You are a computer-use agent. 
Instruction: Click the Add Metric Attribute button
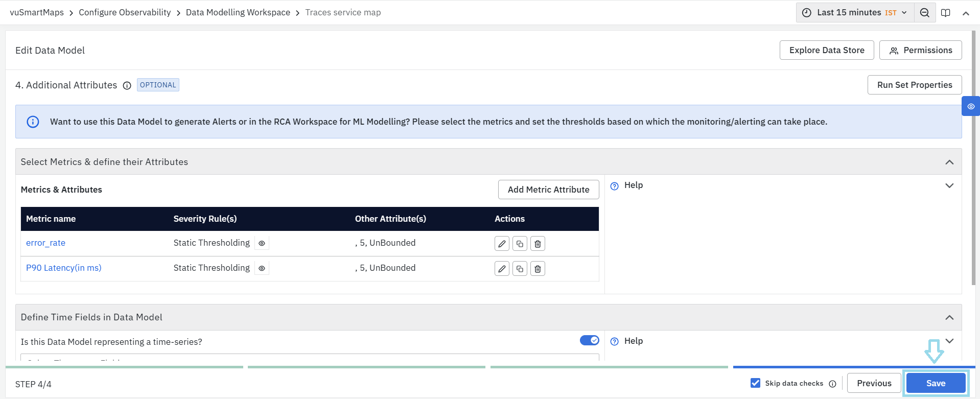pyautogui.click(x=548, y=190)
